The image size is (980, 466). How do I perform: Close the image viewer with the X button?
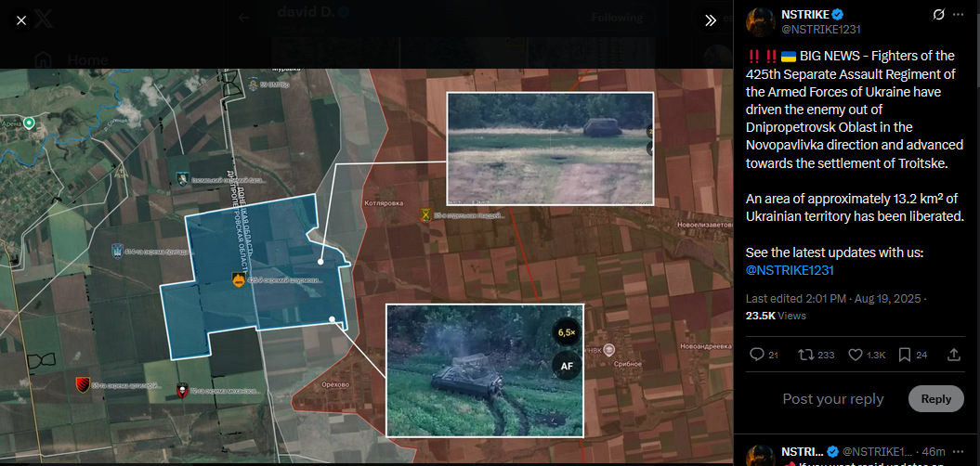click(21, 20)
